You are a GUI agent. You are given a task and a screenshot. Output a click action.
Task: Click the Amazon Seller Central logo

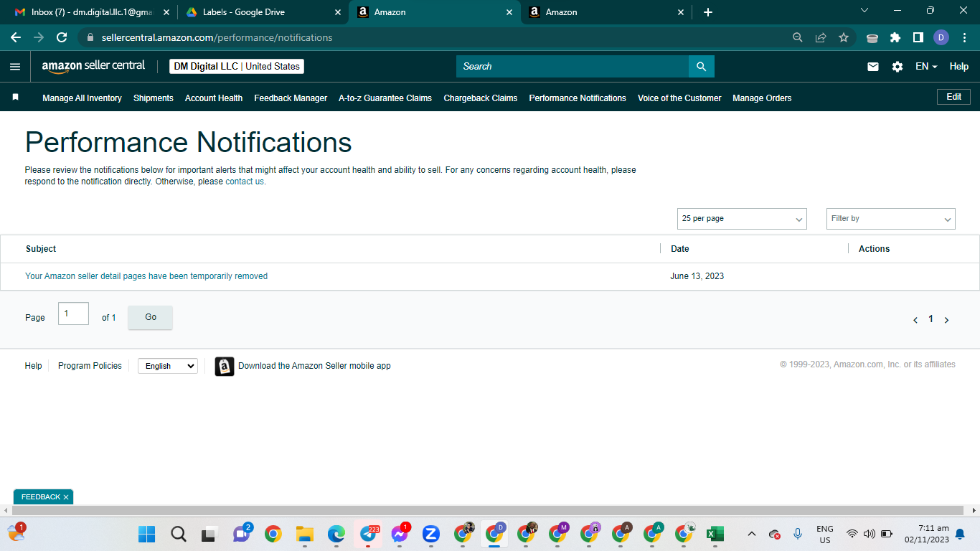(x=93, y=66)
